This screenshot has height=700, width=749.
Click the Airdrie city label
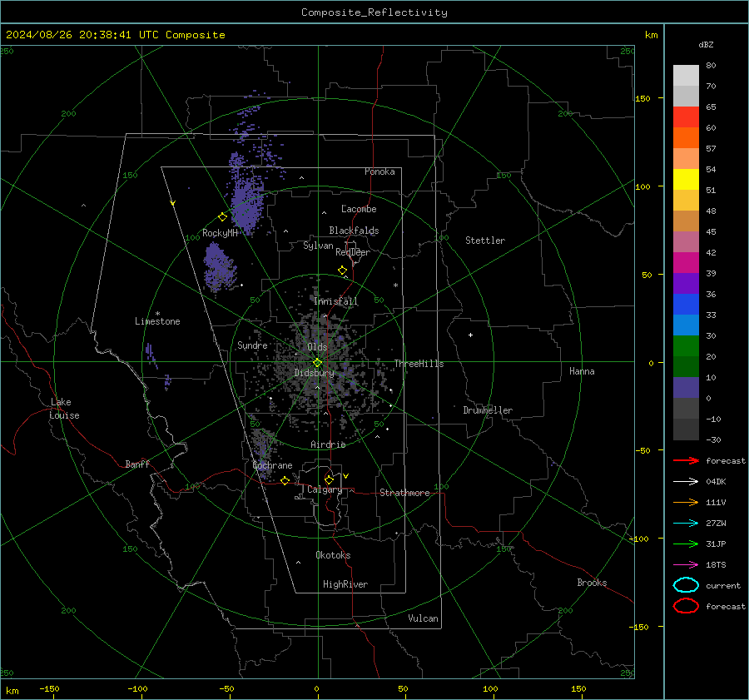pyautogui.click(x=328, y=444)
